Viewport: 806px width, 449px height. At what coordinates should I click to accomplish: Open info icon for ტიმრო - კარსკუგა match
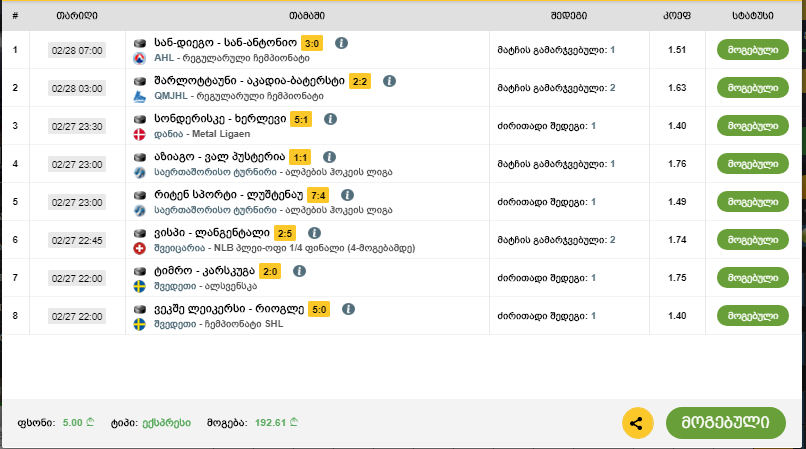pyautogui.click(x=299, y=271)
